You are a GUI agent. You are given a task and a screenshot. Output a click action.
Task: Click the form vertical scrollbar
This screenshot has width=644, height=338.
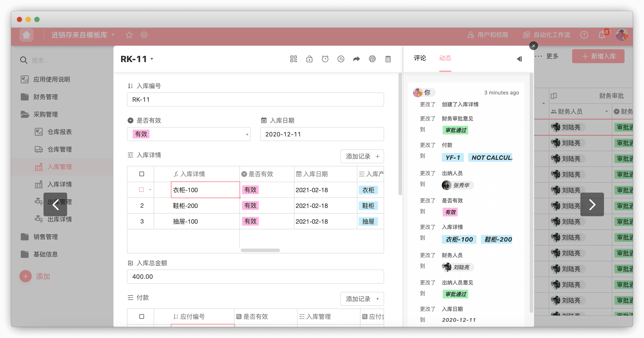[400, 134]
